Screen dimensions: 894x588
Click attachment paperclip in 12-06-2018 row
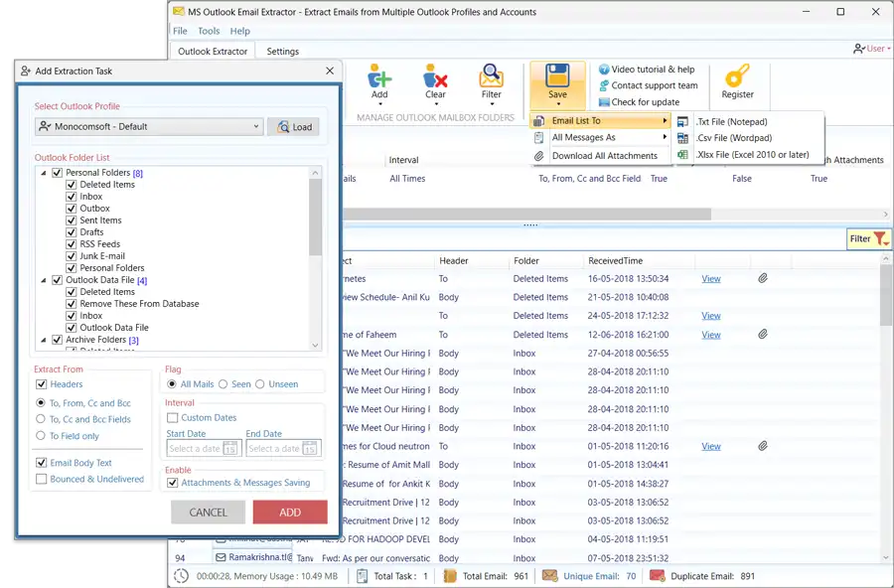click(762, 334)
